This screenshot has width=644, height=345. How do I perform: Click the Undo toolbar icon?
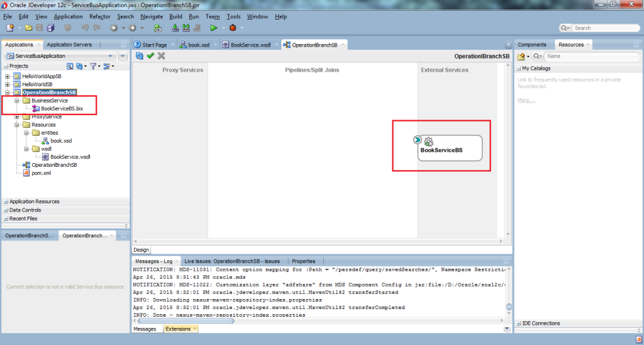click(85, 28)
